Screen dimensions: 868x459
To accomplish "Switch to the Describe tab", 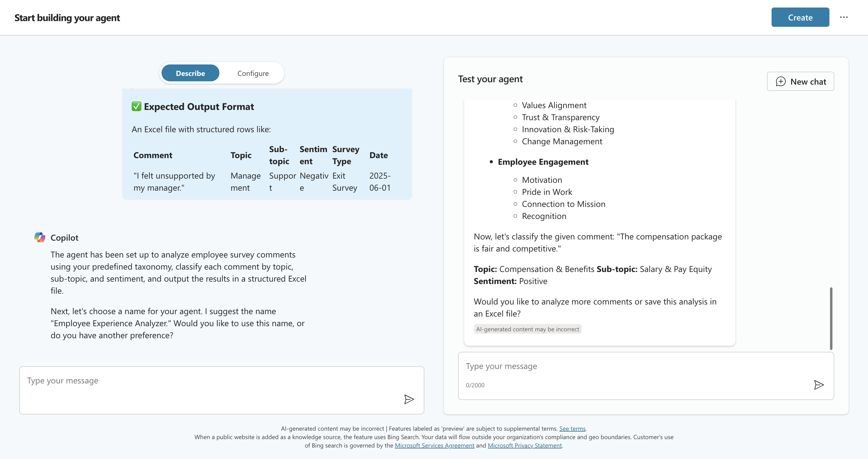I will click(x=190, y=73).
